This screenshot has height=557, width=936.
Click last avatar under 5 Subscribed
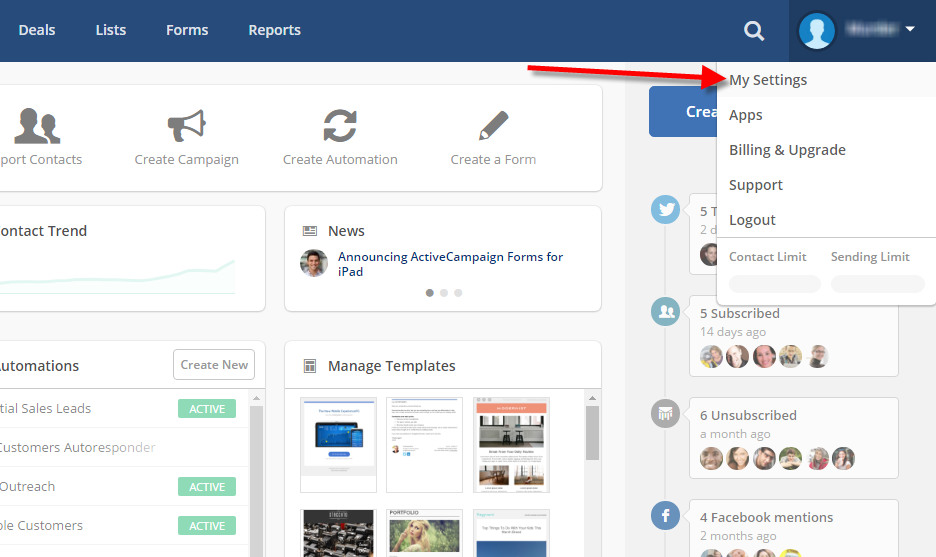[x=818, y=357]
